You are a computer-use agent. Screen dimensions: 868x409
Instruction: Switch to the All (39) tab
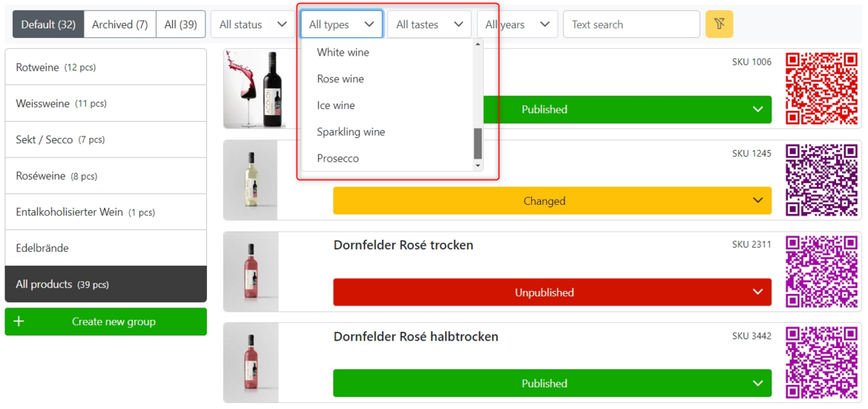180,24
